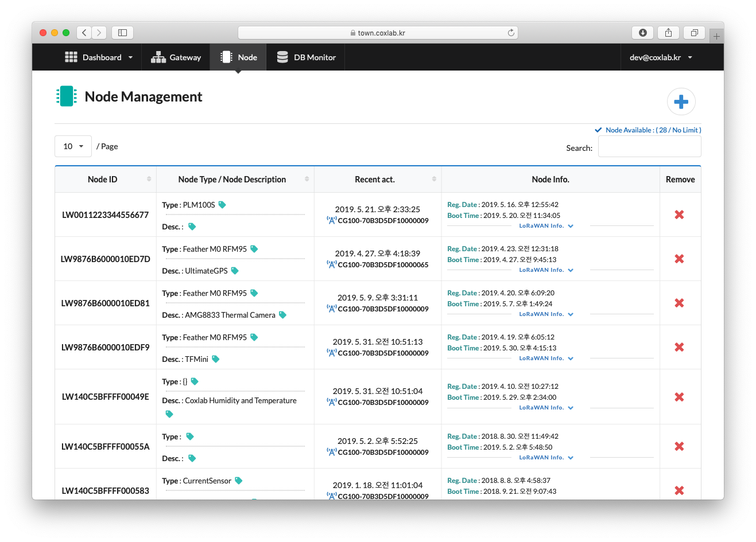This screenshot has height=542, width=756.
Task: Edit the PLM100S type tag icon
Action: click(222, 205)
